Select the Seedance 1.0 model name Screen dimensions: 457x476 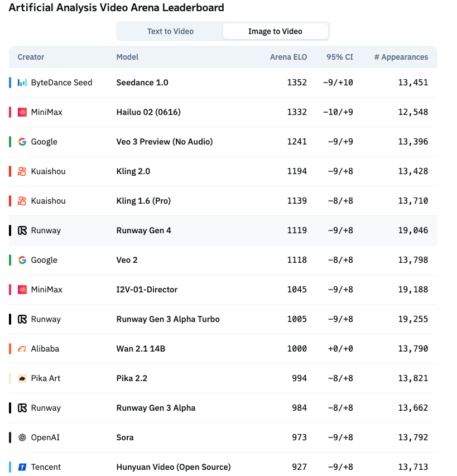(x=142, y=83)
